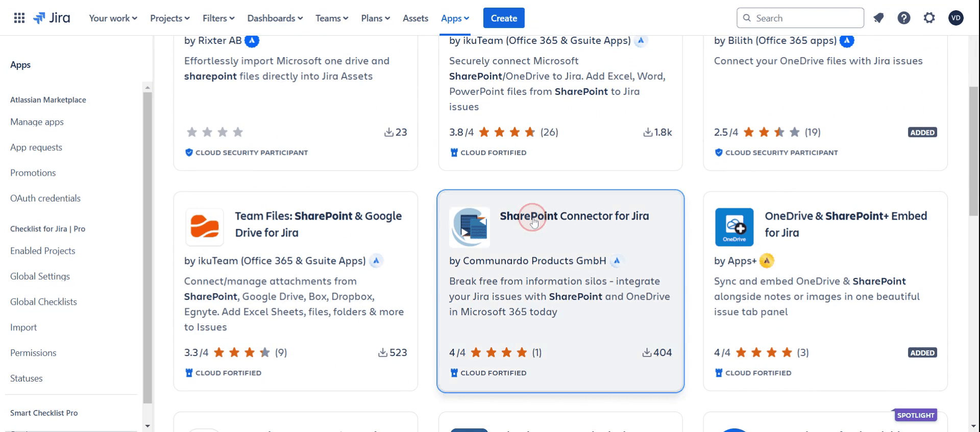The height and width of the screenshot is (432, 980).
Task: Click partner badge beside Communardo Products GmbH
Action: (617, 260)
